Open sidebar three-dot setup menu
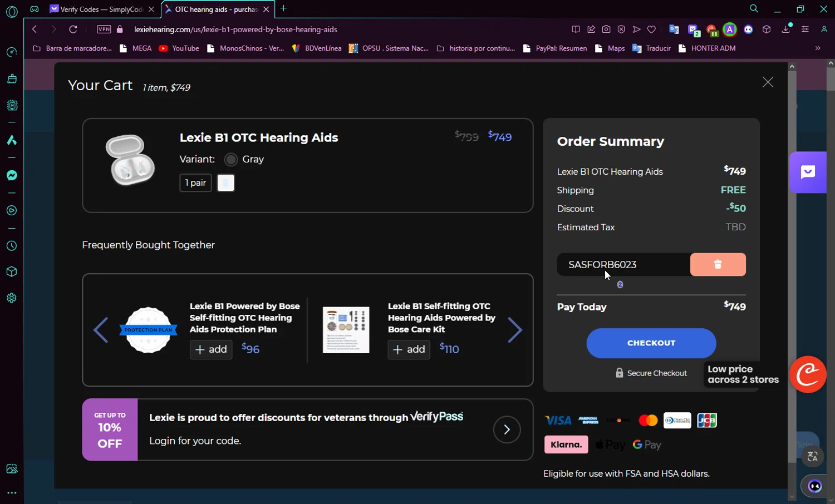The image size is (835, 504). tap(12, 493)
